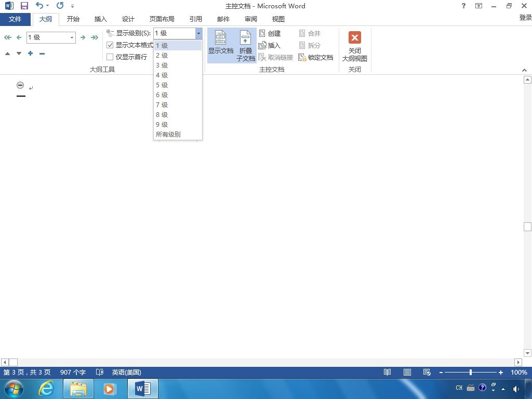This screenshot has height=399, width=532.
Task: Switch to the 视图 tab
Action: click(x=278, y=19)
